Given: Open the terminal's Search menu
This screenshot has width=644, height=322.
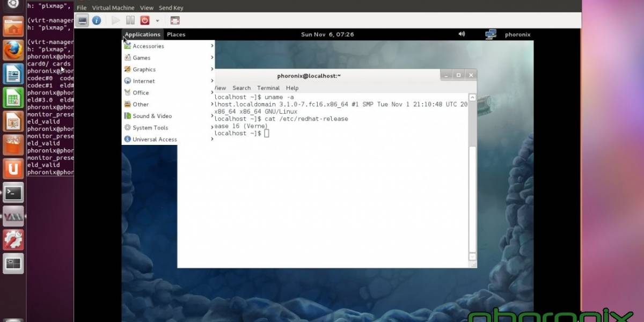Looking at the screenshot, I should point(241,88).
